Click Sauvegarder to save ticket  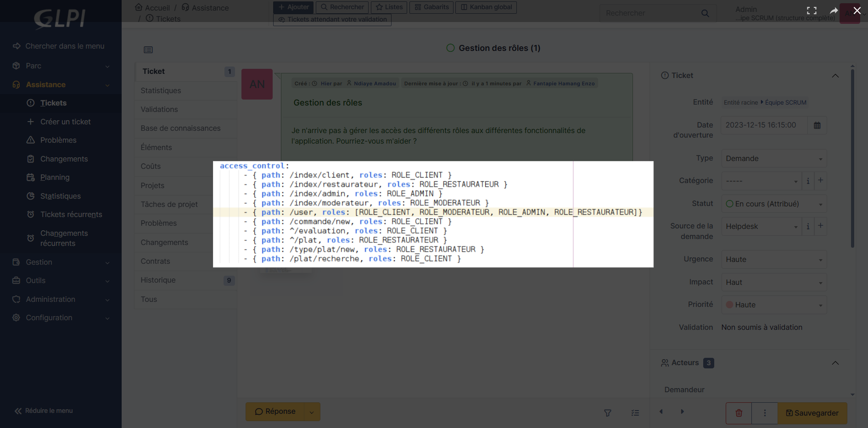(812, 413)
